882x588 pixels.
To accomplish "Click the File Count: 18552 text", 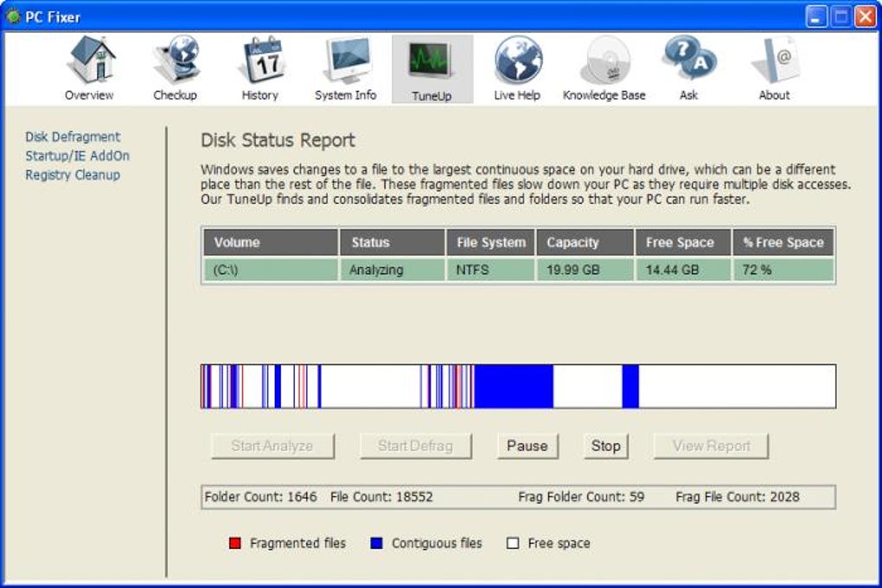I will (381, 497).
